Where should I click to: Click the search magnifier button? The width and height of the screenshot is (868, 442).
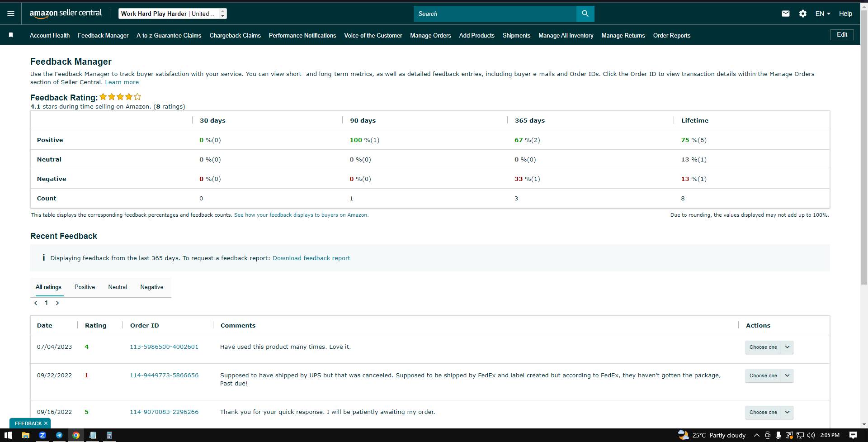pyautogui.click(x=585, y=14)
